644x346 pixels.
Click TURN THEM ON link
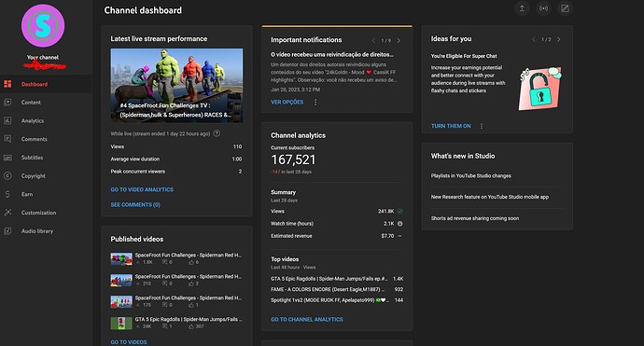click(x=451, y=126)
